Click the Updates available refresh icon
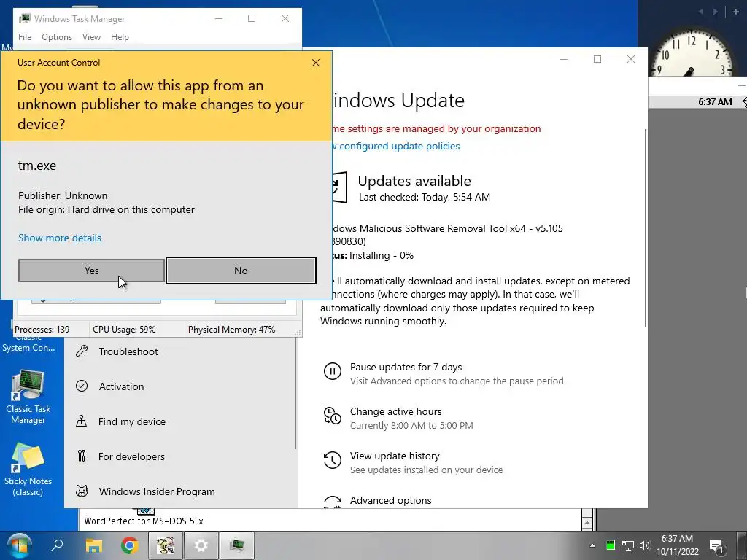Image resolution: width=747 pixels, height=560 pixels. (339, 187)
